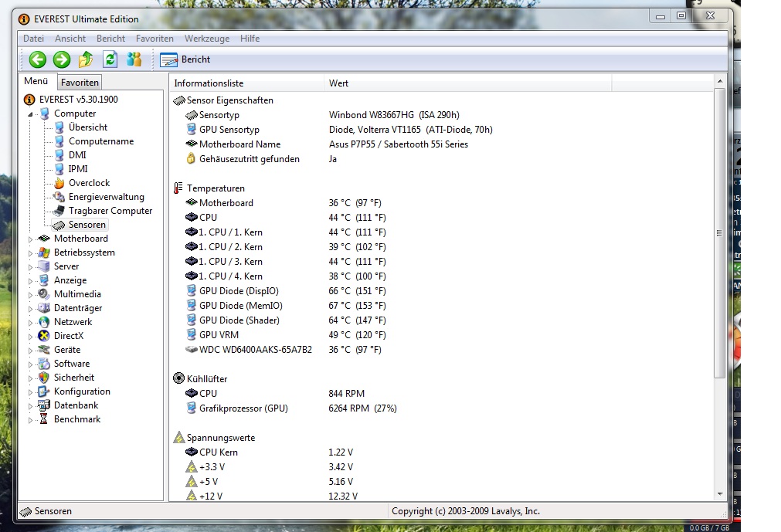Image resolution: width=781 pixels, height=532 pixels.
Task: Open the Bericht report toolbar button
Action: (185, 59)
